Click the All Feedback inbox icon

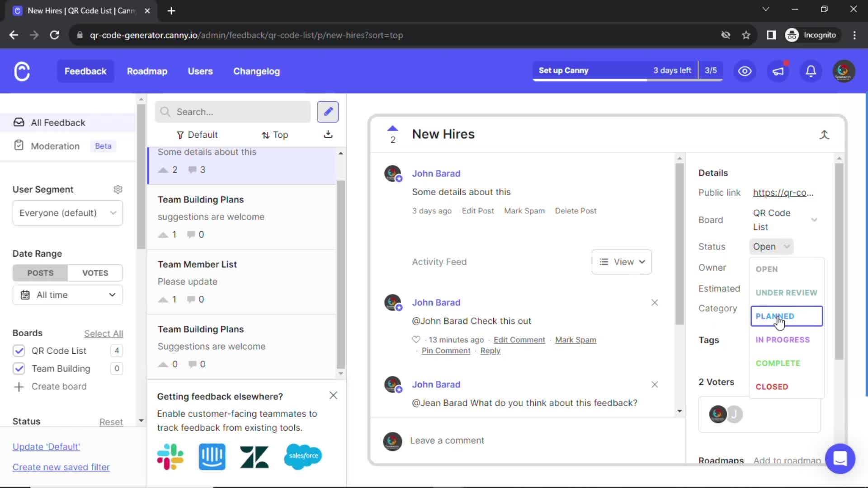coord(19,122)
